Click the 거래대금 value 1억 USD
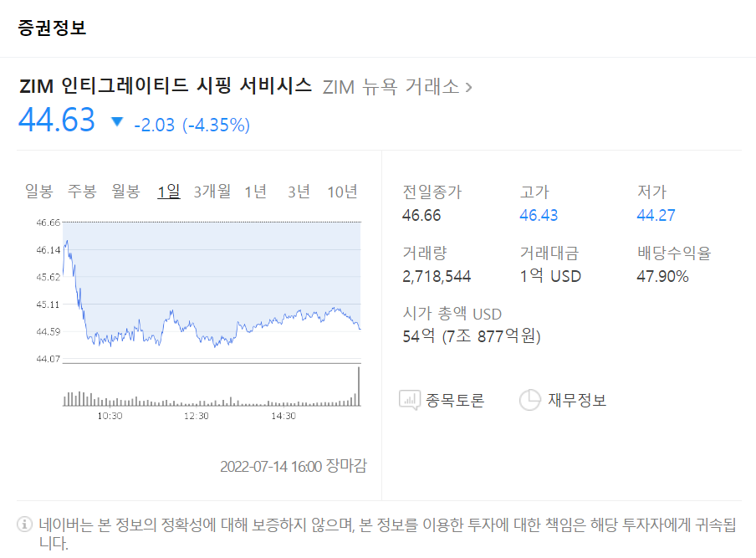756x558 pixels. pos(550,276)
